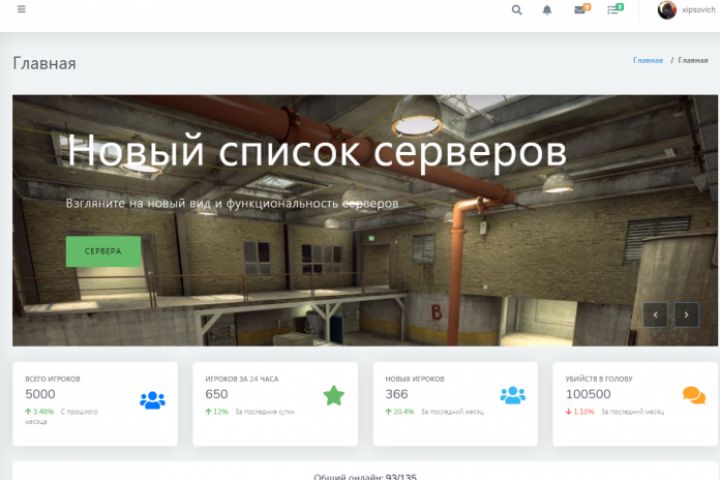Click the 12% growth indicator

click(x=217, y=412)
